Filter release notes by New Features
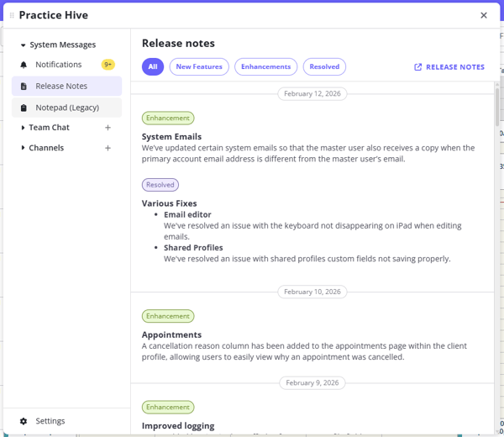 click(x=199, y=67)
